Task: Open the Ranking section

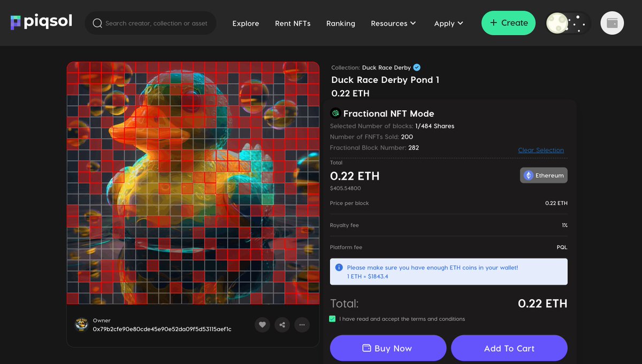Action: click(340, 24)
